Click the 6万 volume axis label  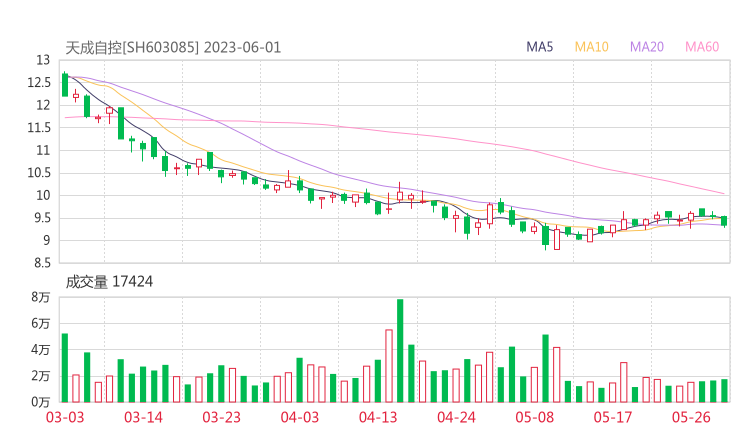pos(41,323)
